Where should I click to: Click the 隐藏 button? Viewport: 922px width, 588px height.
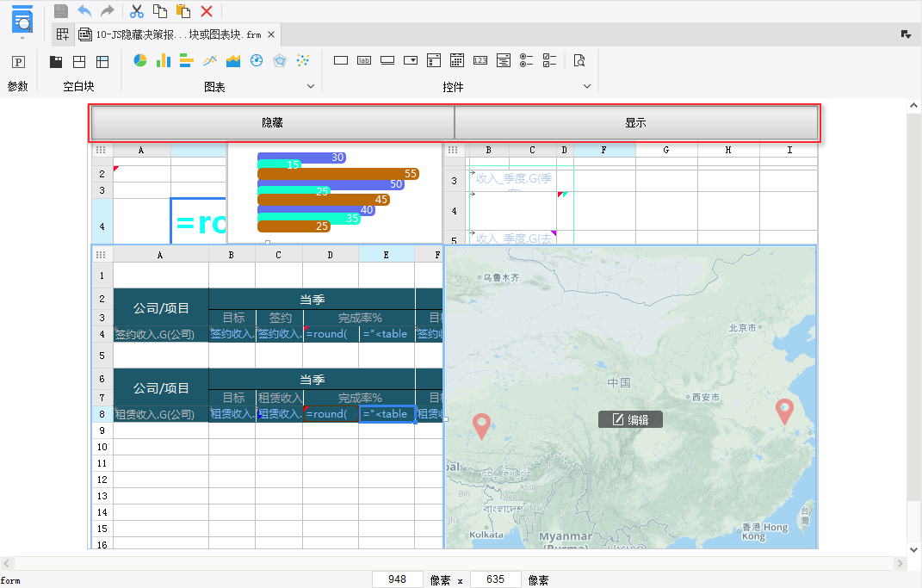[x=272, y=123]
